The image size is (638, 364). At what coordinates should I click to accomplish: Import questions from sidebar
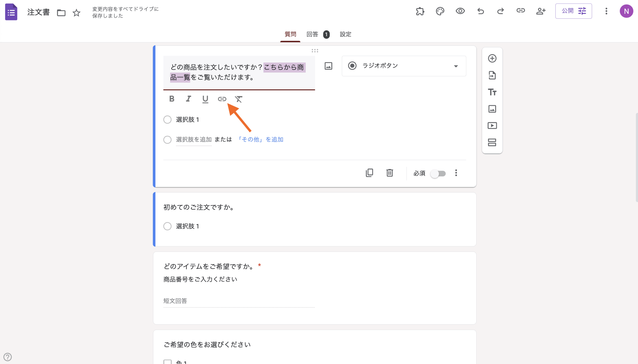tap(492, 75)
